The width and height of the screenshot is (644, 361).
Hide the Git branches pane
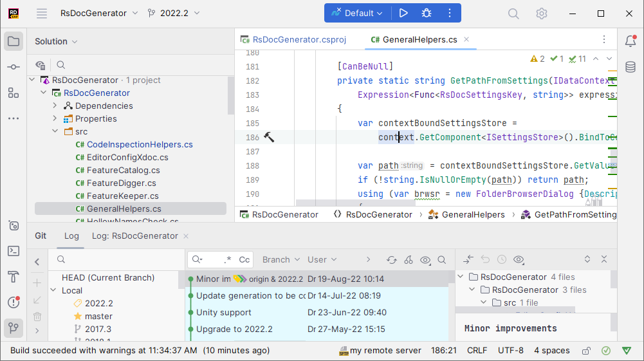click(37, 262)
